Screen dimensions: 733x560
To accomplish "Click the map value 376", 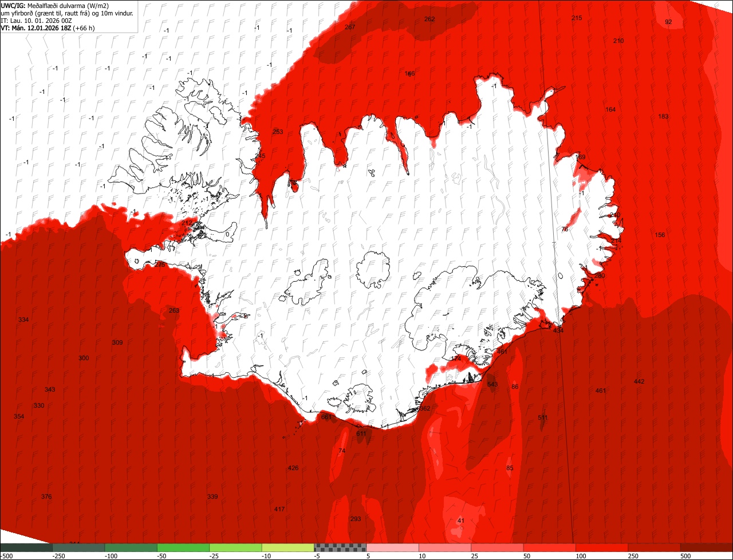I will tap(46, 496).
